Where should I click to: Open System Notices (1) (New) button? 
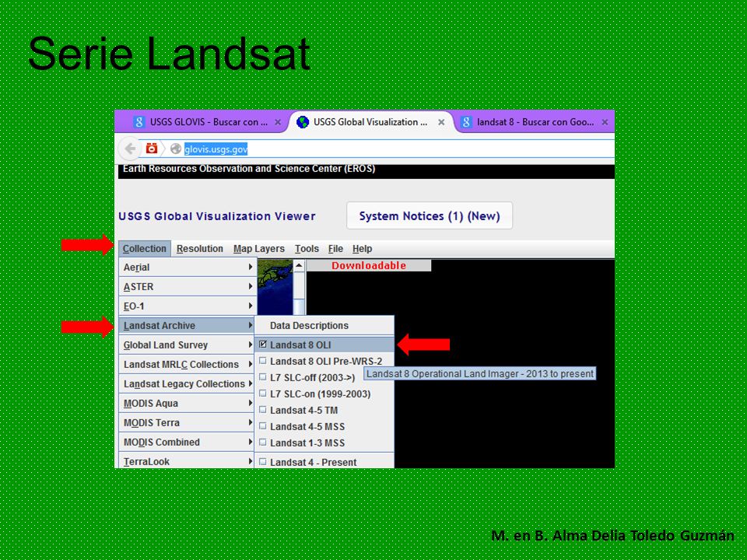pos(430,215)
